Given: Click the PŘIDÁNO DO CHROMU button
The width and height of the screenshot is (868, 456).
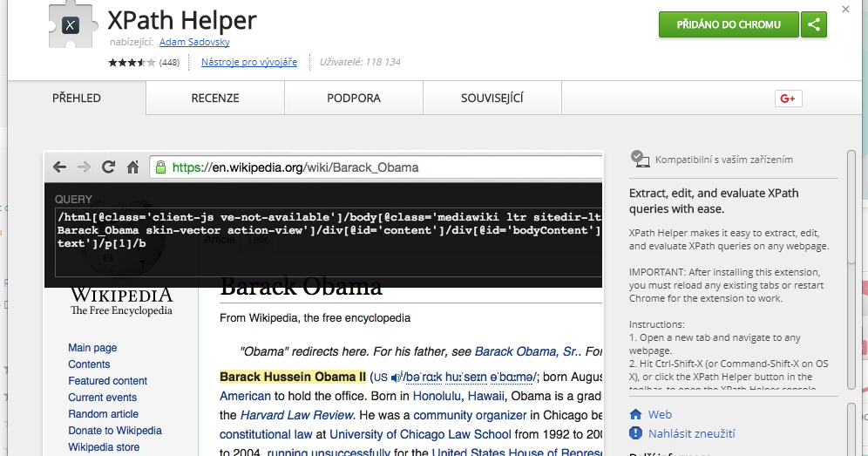Looking at the screenshot, I should click(x=729, y=24).
